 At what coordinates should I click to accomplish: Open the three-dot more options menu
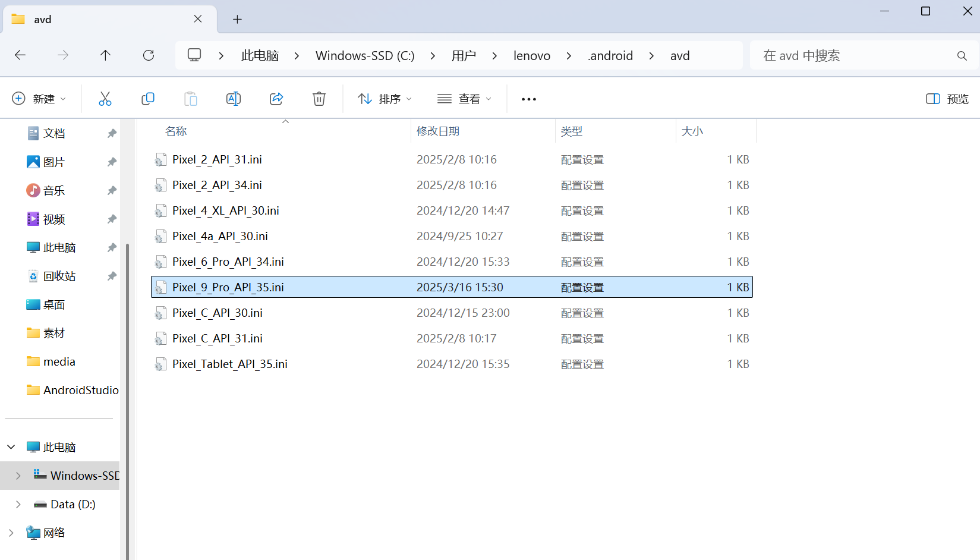tap(529, 99)
